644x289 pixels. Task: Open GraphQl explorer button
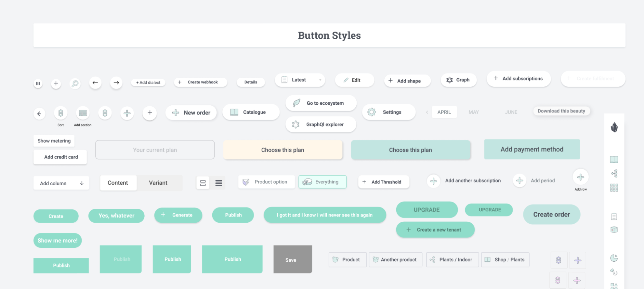(x=321, y=124)
